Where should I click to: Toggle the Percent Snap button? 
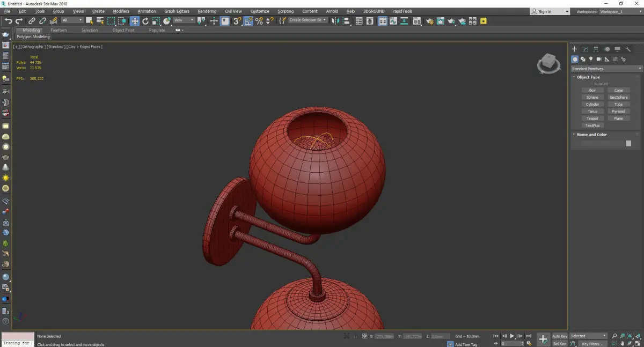point(259,21)
